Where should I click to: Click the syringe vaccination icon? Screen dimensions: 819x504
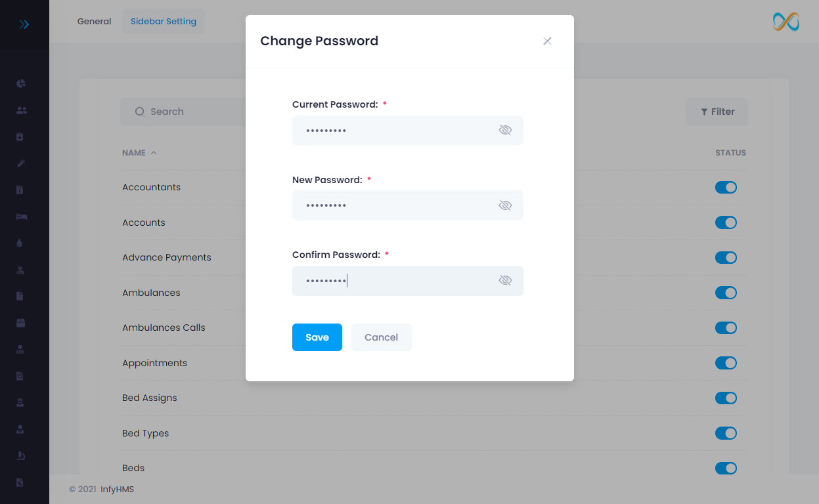[x=20, y=163]
